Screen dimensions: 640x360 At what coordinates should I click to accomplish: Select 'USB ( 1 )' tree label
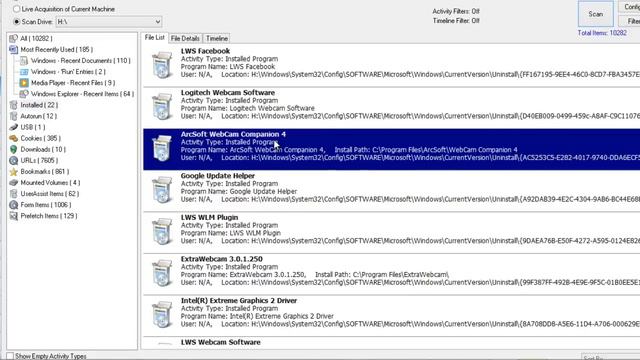(33, 127)
